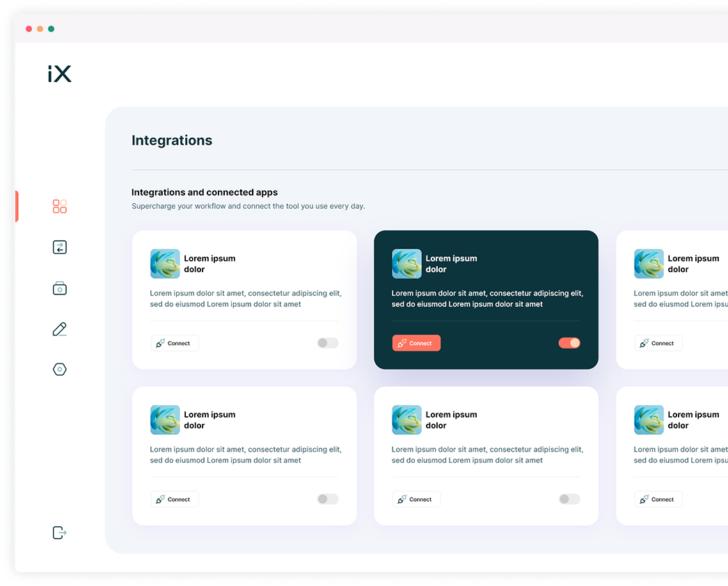Click Connect in the third bottom-row card
The image size is (728, 586).
click(x=658, y=499)
